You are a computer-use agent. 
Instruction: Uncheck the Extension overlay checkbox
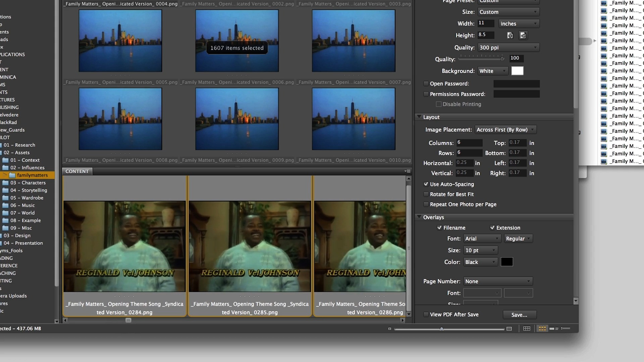tap(492, 228)
